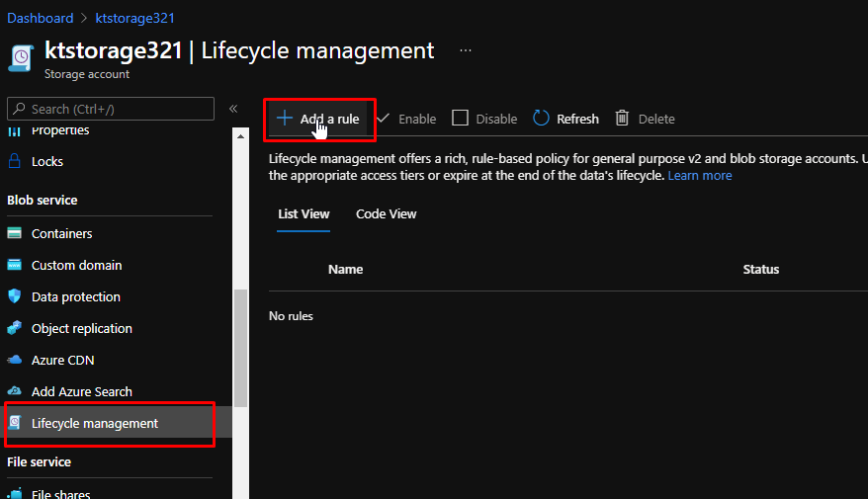Viewport: 868px width, 499px height.
Task: Click the trash can icon
Action: click(x=622, y=118)
